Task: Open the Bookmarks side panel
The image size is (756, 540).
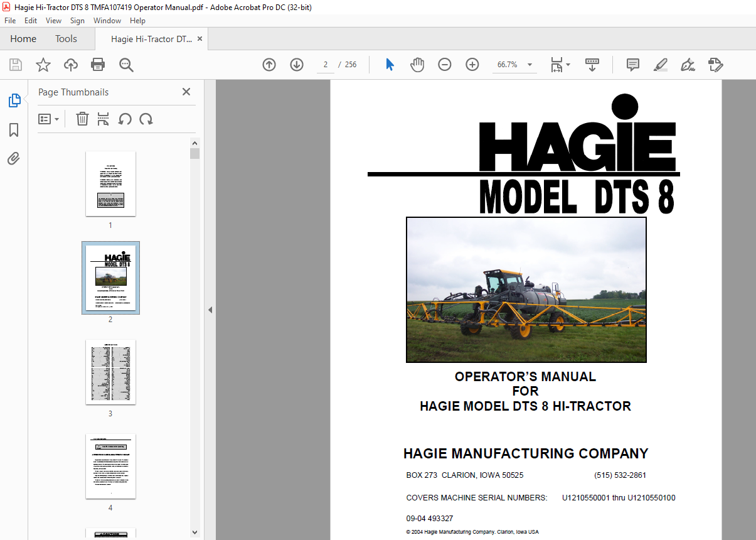Action: coord(14,130)
